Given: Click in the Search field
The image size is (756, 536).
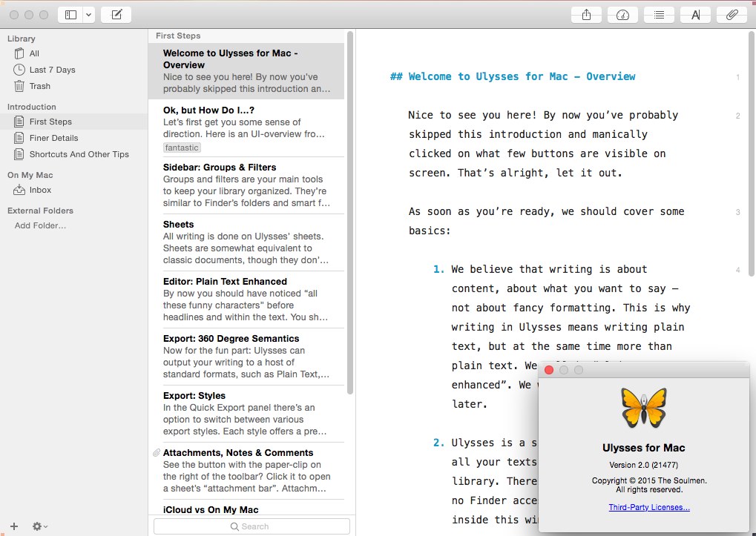Looking at the screenshot, I should pyautogui.click(x=252, y=526).
